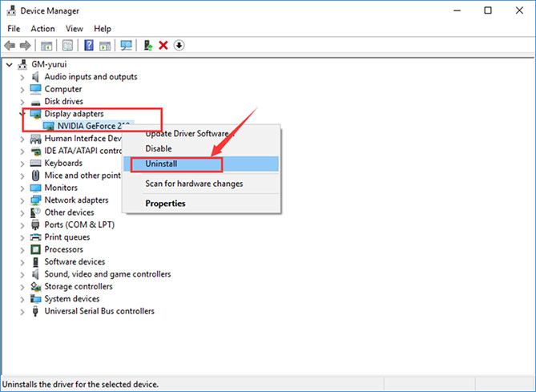Click the Show/Hide Console Tree toolbar icon
The width and height of the screenshot is (536, 392).
tap(47, 46)
